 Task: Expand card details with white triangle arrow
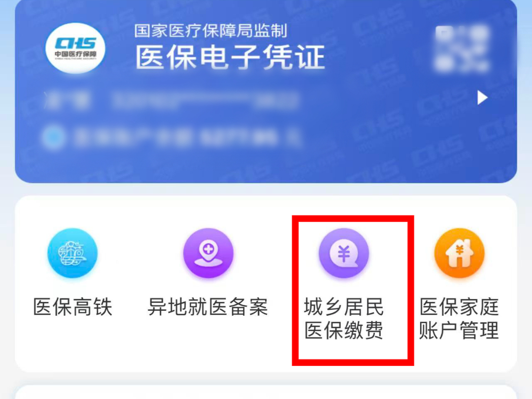click(x=482, y=98)
